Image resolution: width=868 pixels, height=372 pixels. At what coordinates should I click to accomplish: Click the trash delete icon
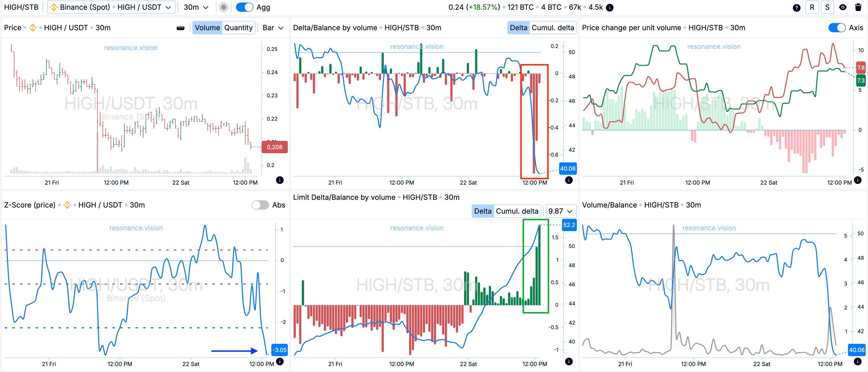tap(858, 7)
